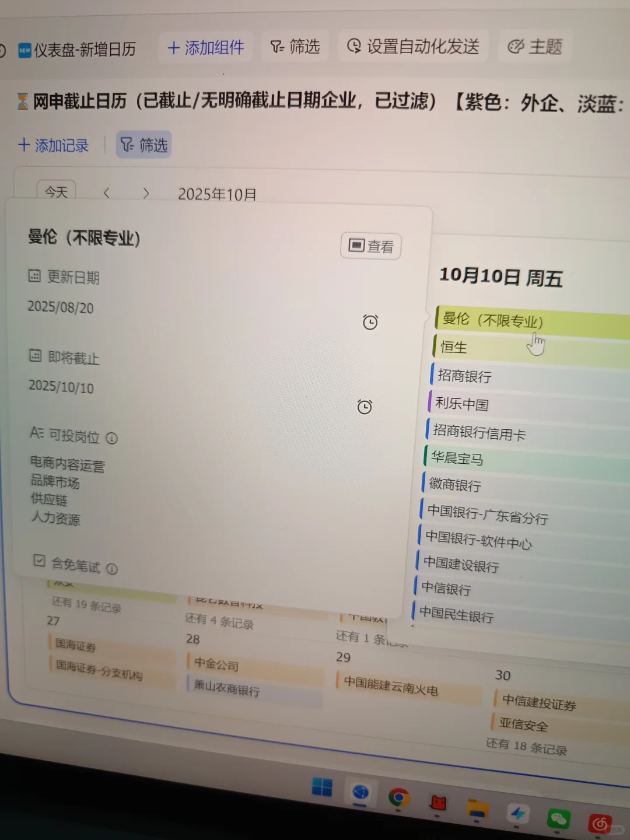This screenshot has width=630, height=840.
Task: Click the alarm icon beside 更新日期
Action: (370, 322)
